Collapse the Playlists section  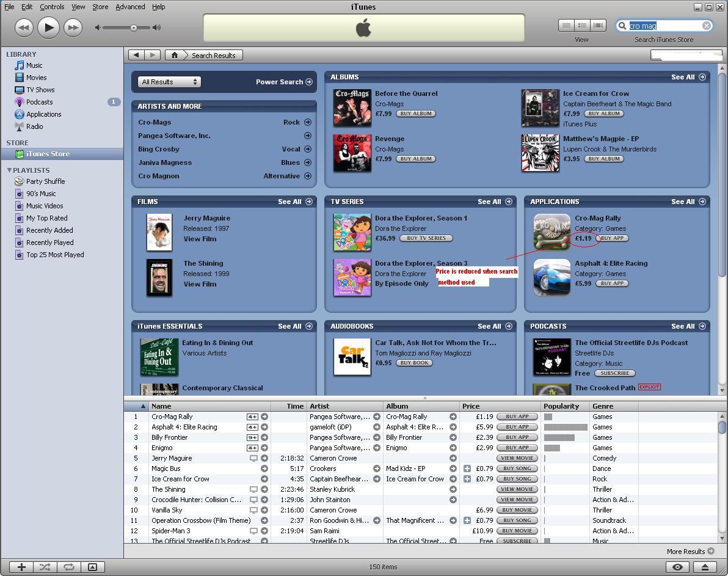pyautogui.click(x=9, y=170)
